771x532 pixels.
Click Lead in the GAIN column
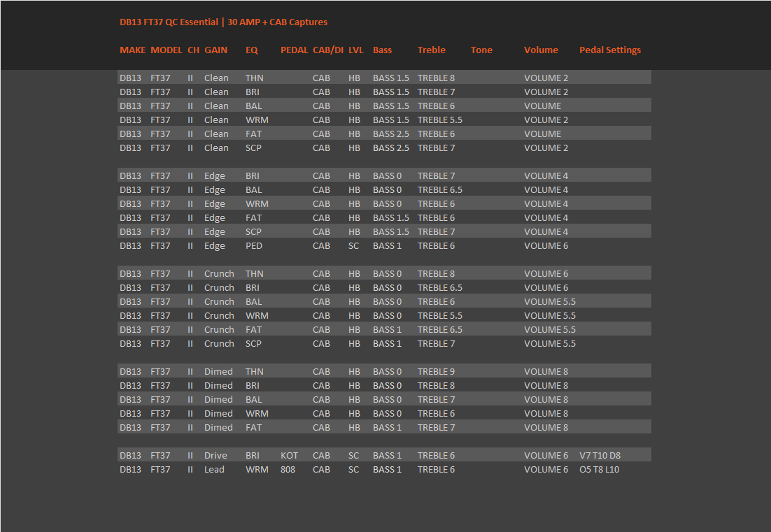(214, 469)
